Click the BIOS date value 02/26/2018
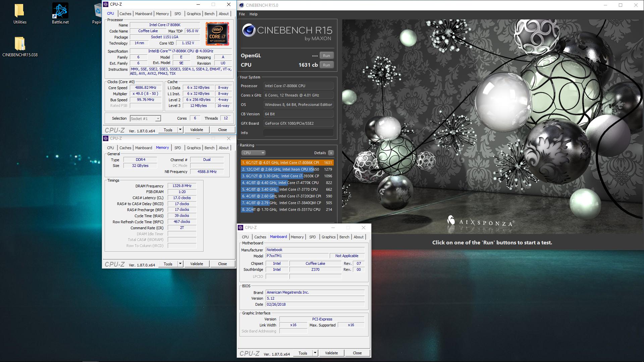644x362 pixels. point(315,304)
